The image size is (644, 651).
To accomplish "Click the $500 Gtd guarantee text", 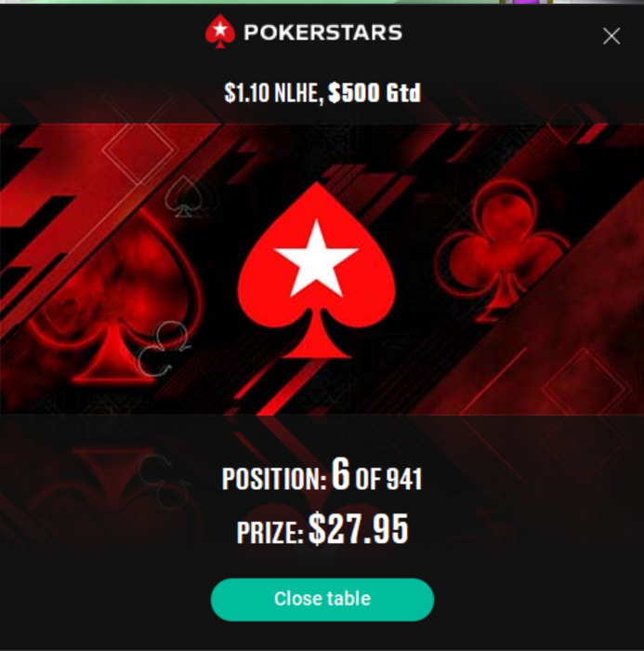I will [375, 92].
